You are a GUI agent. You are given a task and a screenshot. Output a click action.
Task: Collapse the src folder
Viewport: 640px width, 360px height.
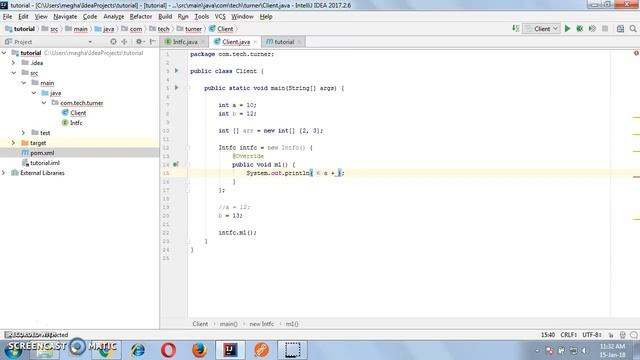click(14, 73)
